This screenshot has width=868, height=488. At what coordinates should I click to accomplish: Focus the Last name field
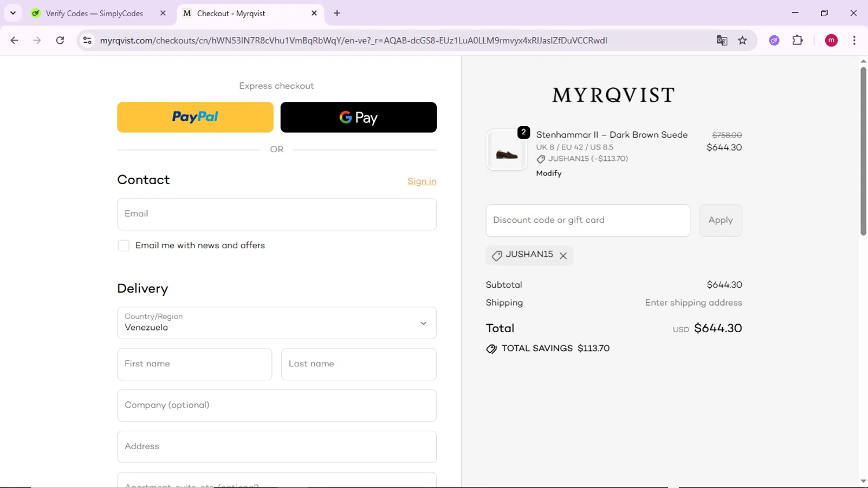[359, 364]
